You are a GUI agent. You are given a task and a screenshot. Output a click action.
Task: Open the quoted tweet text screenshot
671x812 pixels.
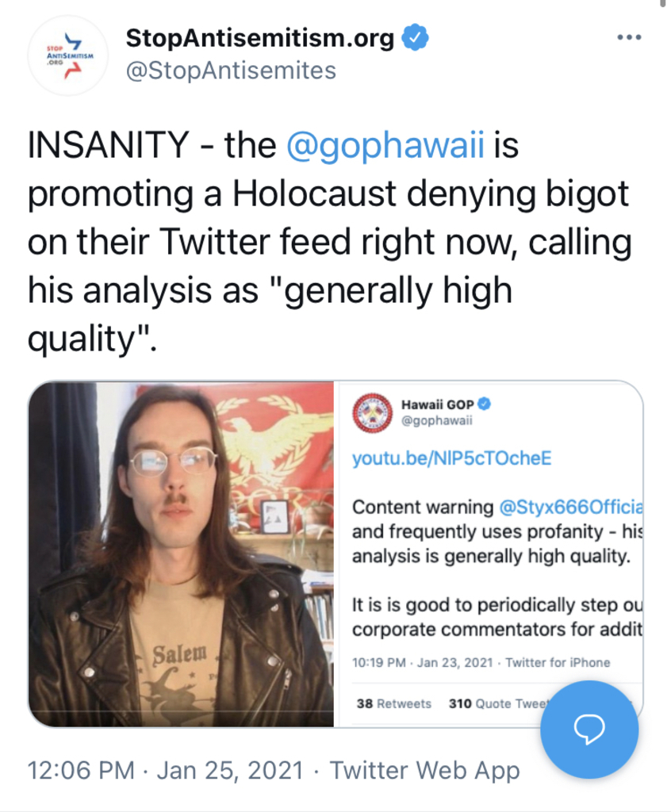[x=490, y=554]
